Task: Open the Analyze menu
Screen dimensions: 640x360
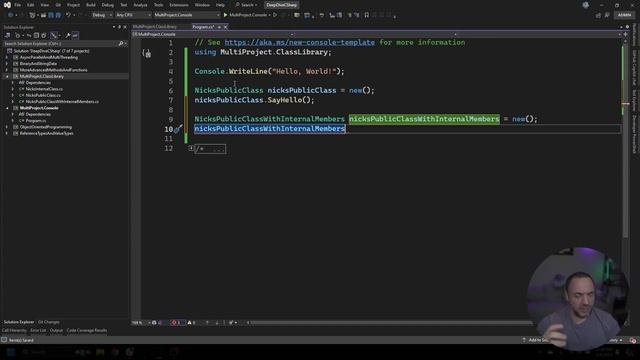Action: click(x=140, y=5)
